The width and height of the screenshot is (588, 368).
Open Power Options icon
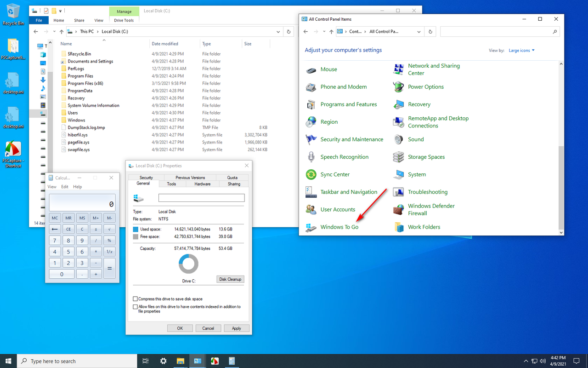[398, 87]
